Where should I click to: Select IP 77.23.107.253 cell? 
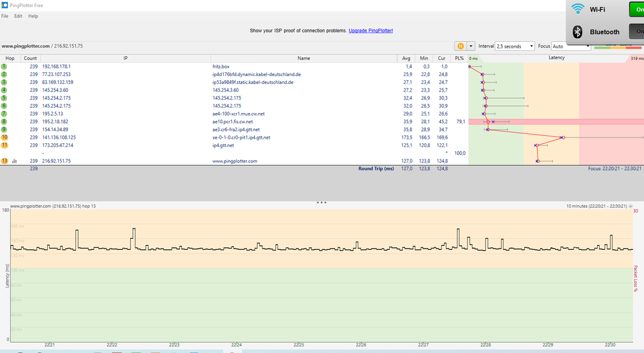tap(56, 74)
